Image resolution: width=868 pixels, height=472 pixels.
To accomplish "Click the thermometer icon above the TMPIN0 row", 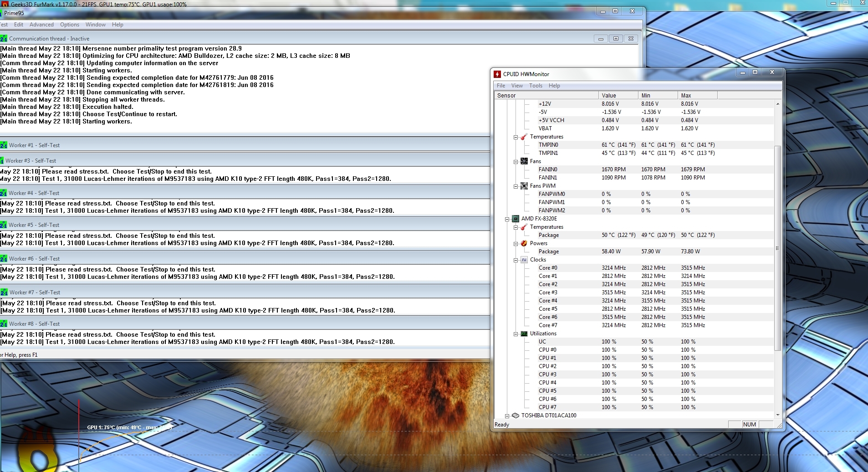I will point(524,137).
